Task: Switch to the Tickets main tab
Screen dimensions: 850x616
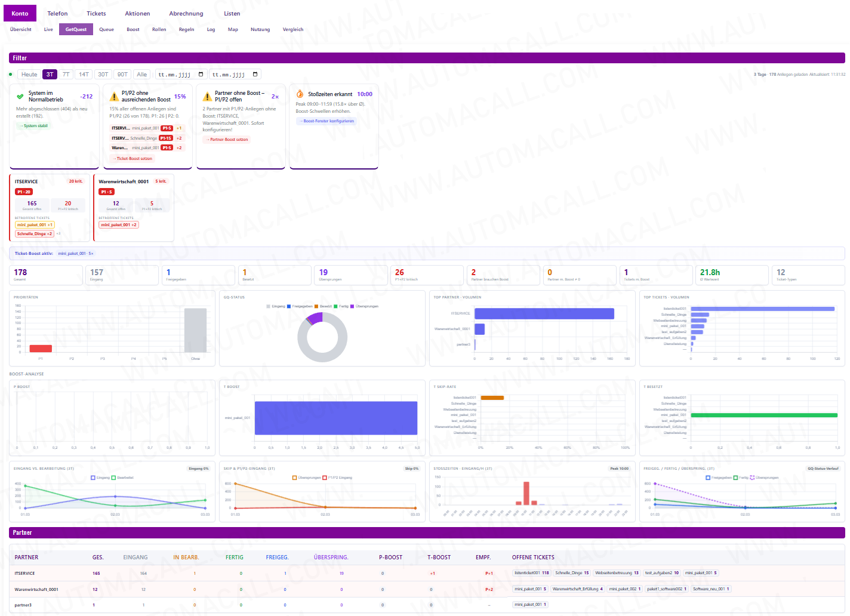Action: (x=96, y=13)
